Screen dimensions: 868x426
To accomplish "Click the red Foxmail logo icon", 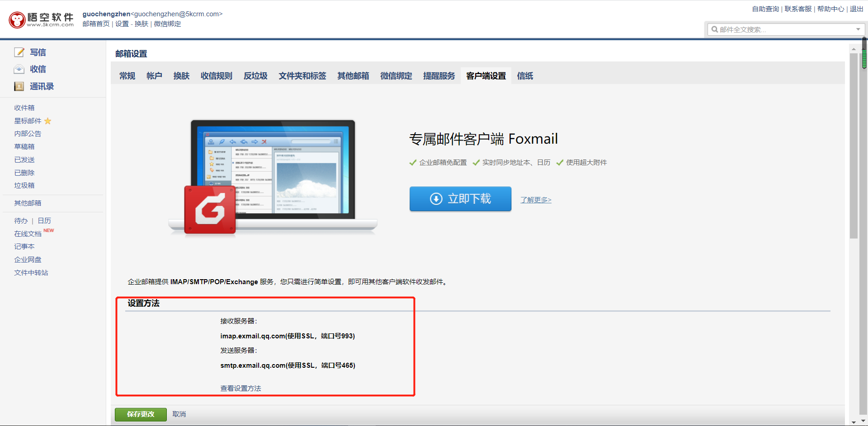I will pos(210,210).
